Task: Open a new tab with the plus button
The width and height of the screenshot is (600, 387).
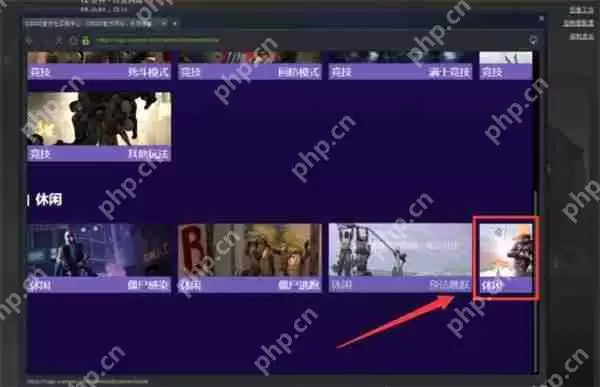Action: pyautogui.click(x=175, y=23)
